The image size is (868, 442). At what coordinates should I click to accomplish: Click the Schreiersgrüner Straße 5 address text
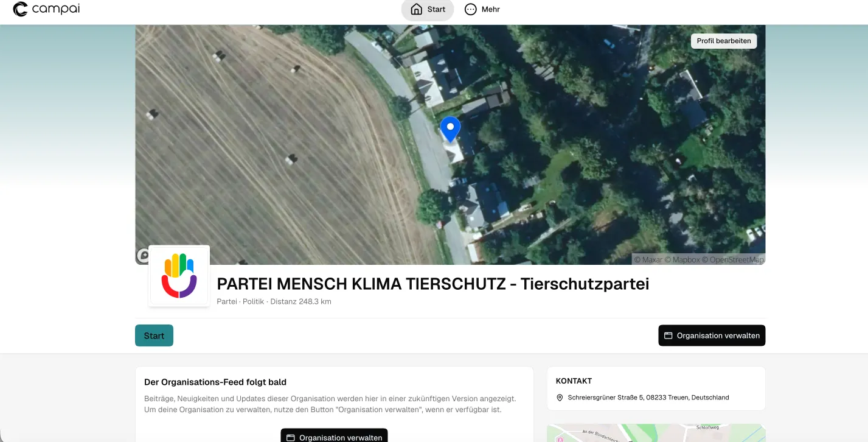(648, 398)
